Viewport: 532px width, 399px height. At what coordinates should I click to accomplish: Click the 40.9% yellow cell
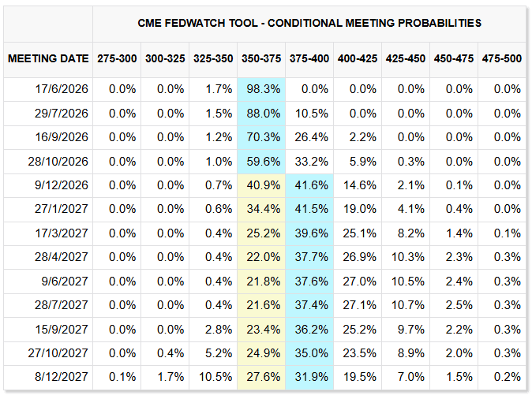(261, 185)
